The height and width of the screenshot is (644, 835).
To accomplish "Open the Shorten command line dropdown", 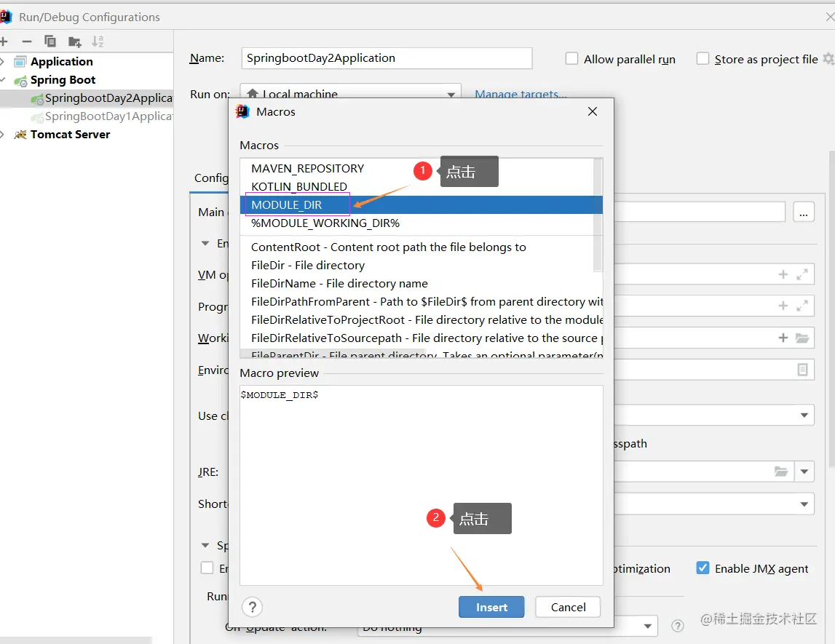I will (804, 504).
